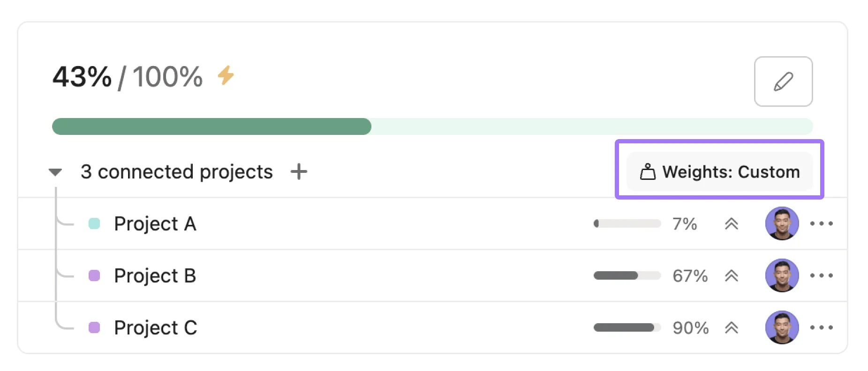Image resolution: width=868 pixels, height=371 pixels.
Task: Open the Project B row
Action: click(155, 276)
